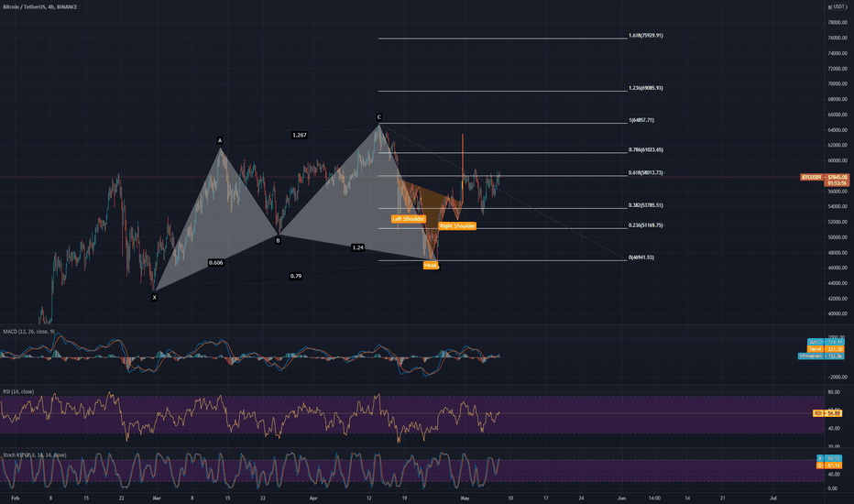Click the 70000.00 price axis label
Image resolution: width=854 pixels, height=504 pixels.
[838, 84]
